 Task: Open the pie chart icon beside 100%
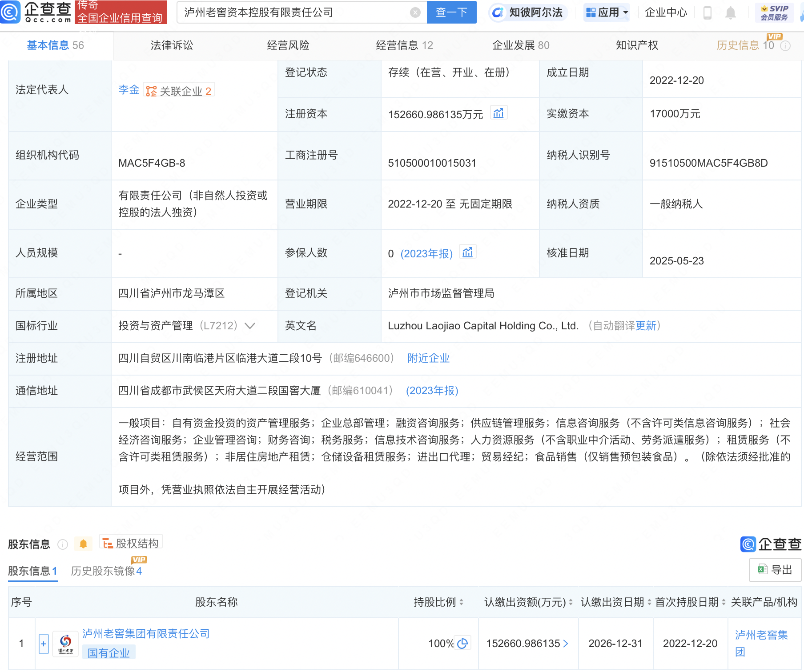point(462,644)
